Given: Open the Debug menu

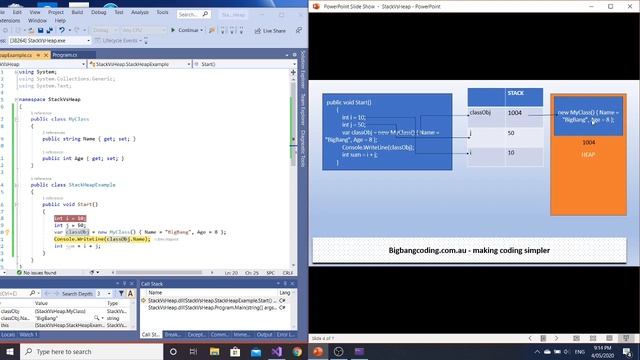Looking at the screenshot, I should tap(99, 12).
